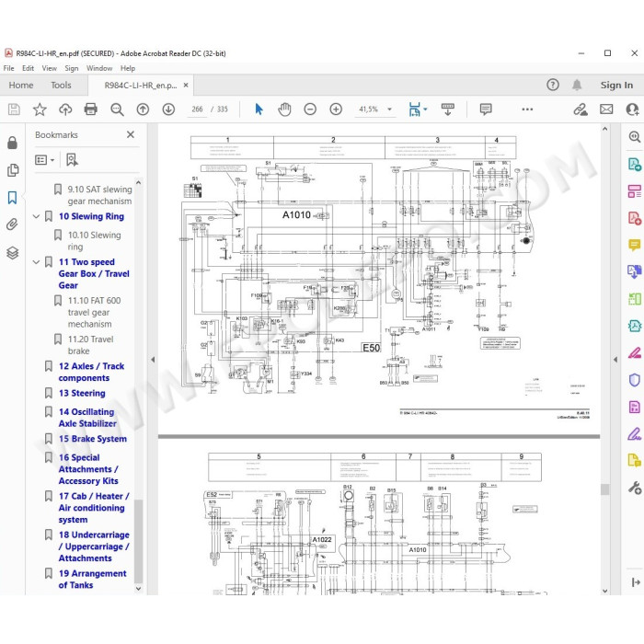644x644 pixels.
Task: Open Export PDF tool in right pane
Action: 635,165
